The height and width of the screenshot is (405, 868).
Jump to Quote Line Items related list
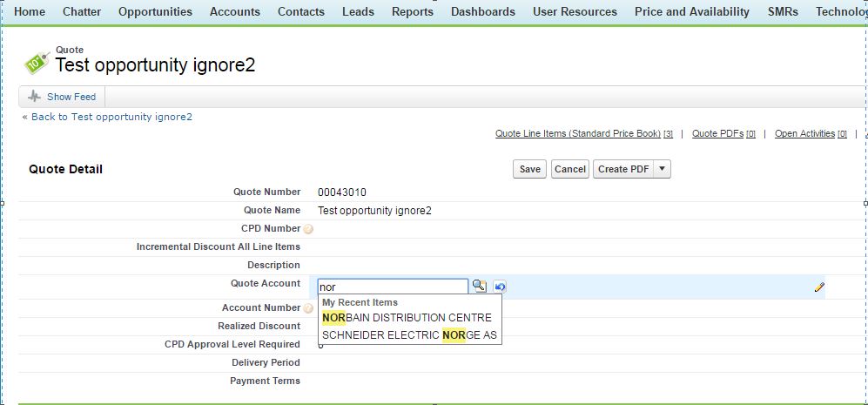[x=578, y=134]
